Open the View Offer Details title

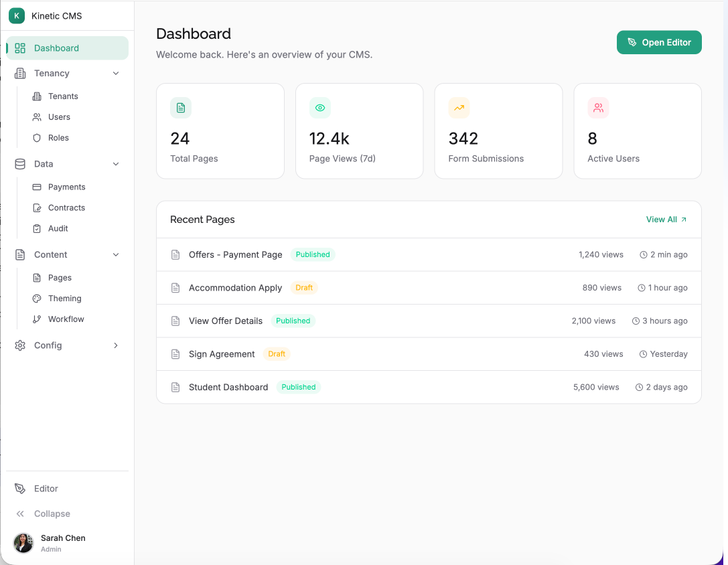(226, 321)
